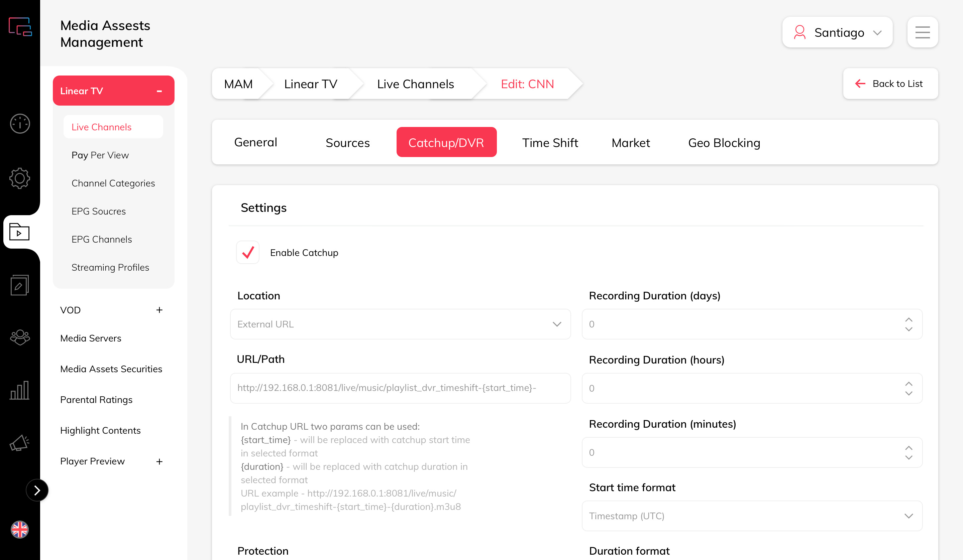
Task: Click the megaphone announcements icon
Action: coord(20,443)
